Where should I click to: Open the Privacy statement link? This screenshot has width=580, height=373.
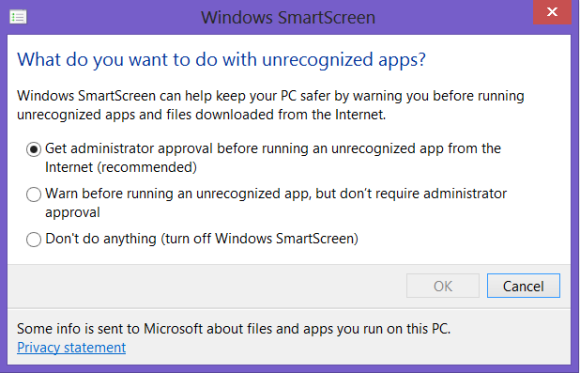tap(71, 347)
